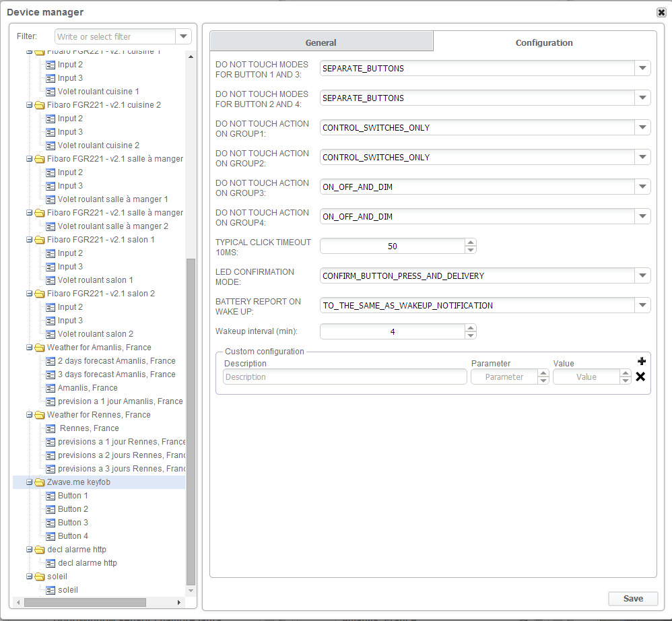Click the Wakeup interval number field
Screen dimensions: 672x621
click(393, 331)
